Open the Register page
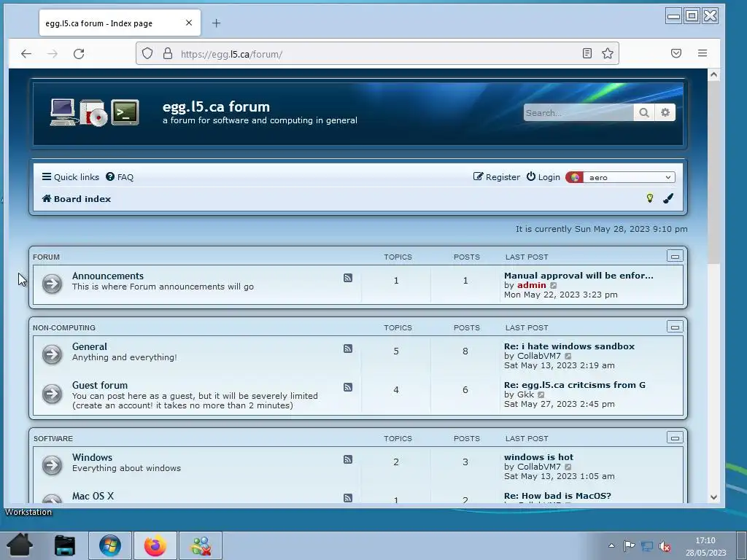The image size is (747, 560). 496,177
